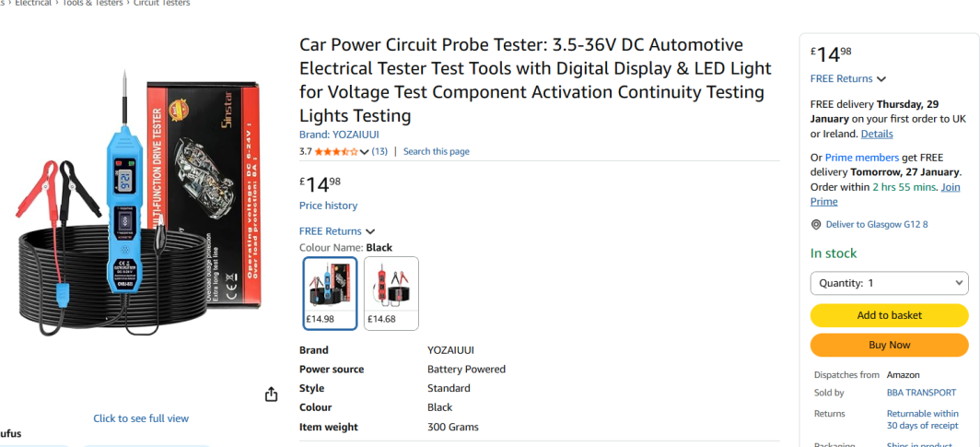Open the Quantity dropdown

click(x=889, y=283)
